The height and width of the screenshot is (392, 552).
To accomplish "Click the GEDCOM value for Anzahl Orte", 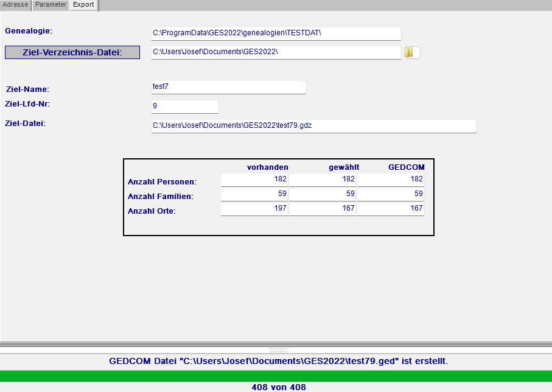I will (390, 209).
